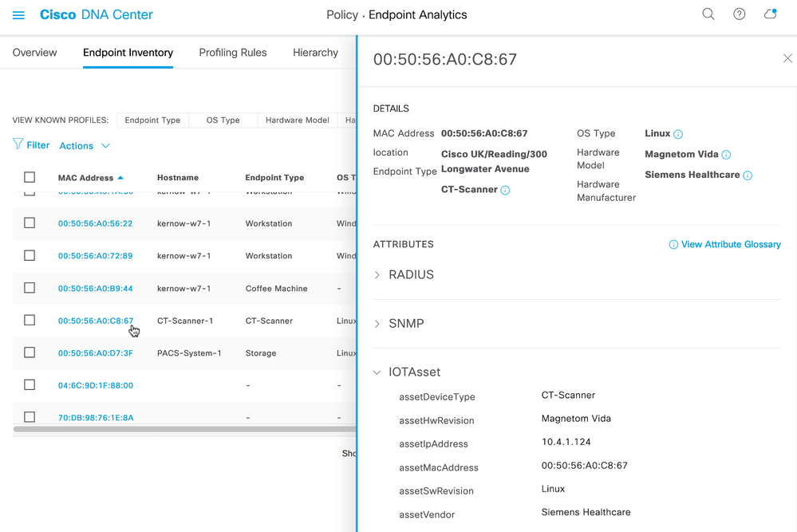Open endpoint 00:50:56:A0:D7:3F
Screen dimensions: 797x532
(x=96, y=353)
